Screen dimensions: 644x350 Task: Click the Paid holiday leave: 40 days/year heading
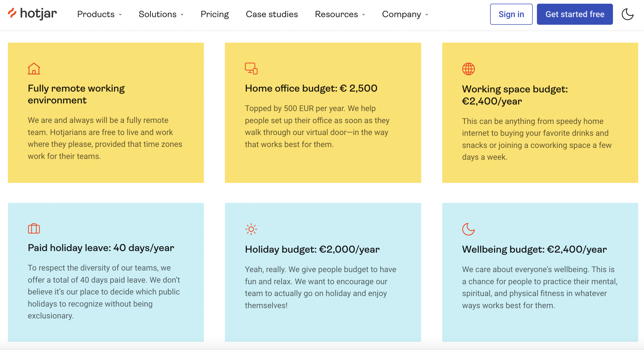(101, 248)
